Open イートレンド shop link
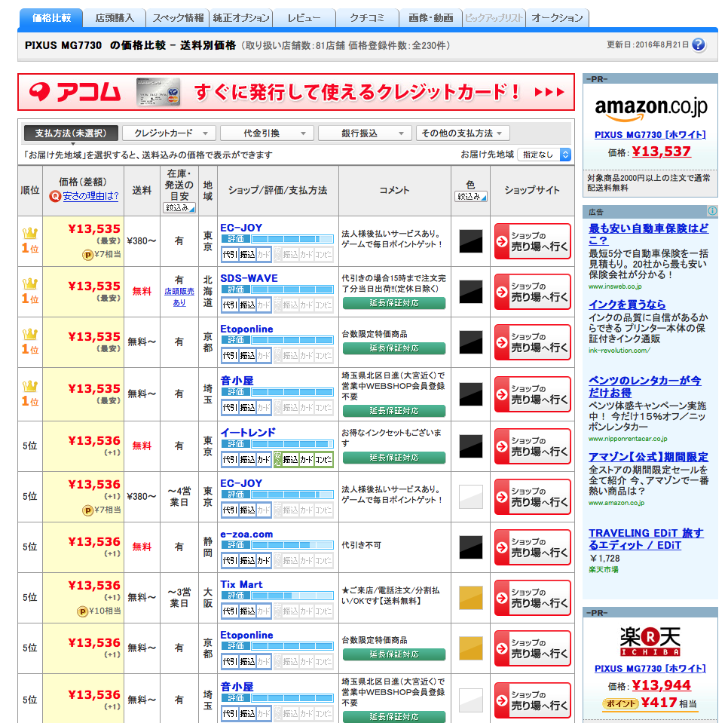Screen dimensions: 728x723 pos(247,432)
